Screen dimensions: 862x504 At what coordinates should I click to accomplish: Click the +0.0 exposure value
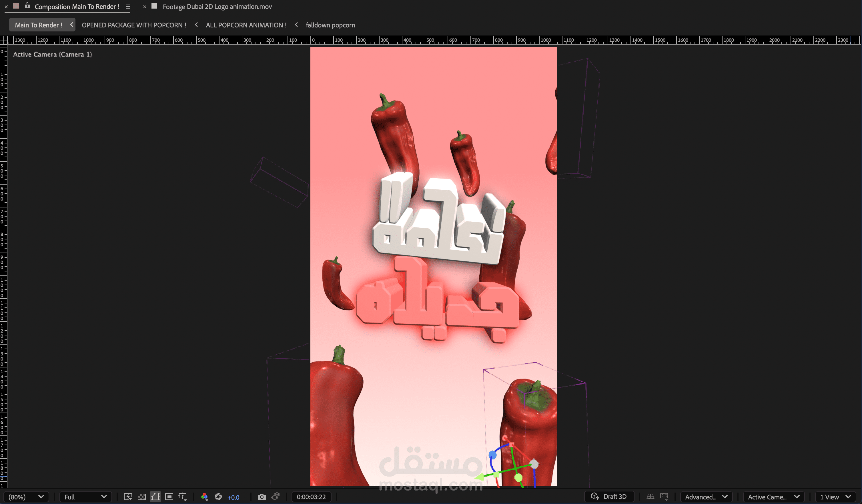(x=233, y=497)
